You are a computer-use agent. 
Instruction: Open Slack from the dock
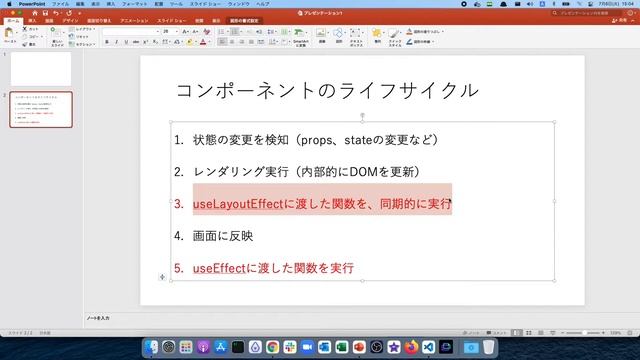point(290,347)
